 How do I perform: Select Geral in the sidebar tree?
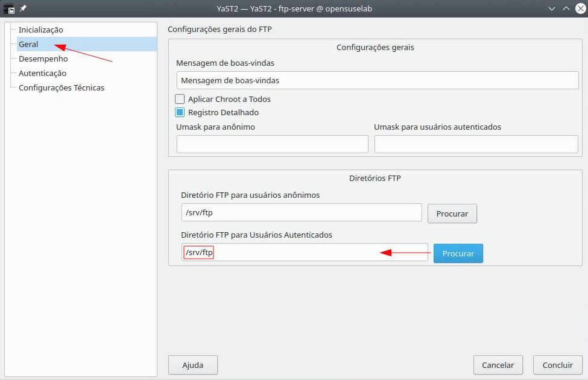pyautogui.click(x=28, y=44)
